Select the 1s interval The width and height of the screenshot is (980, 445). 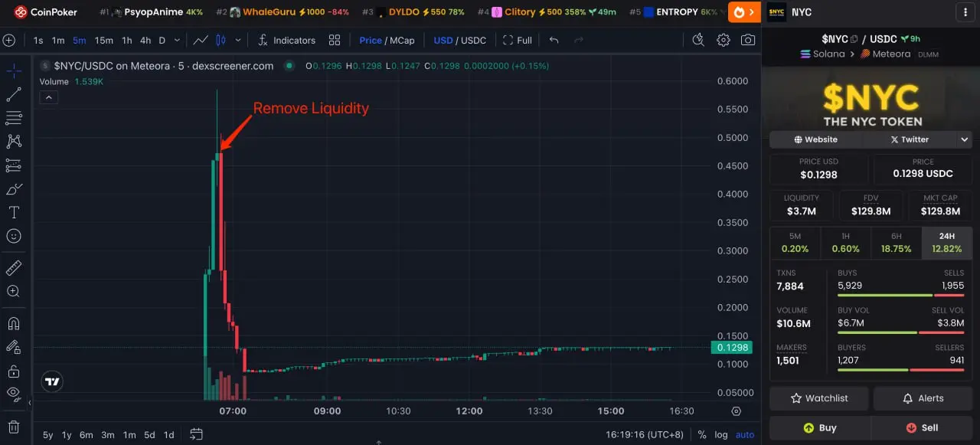[x=38, y=40]
